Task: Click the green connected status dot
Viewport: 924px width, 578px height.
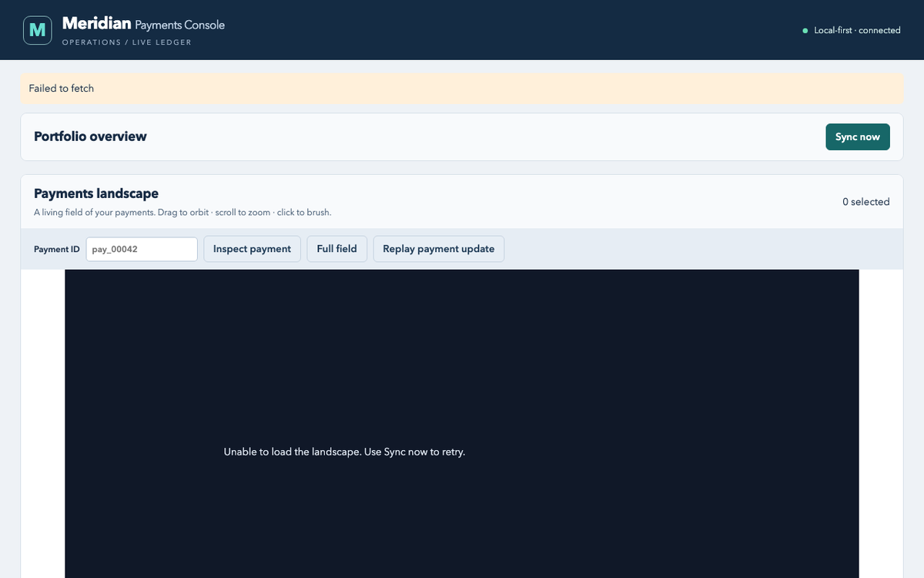Action: coord(805,31)
